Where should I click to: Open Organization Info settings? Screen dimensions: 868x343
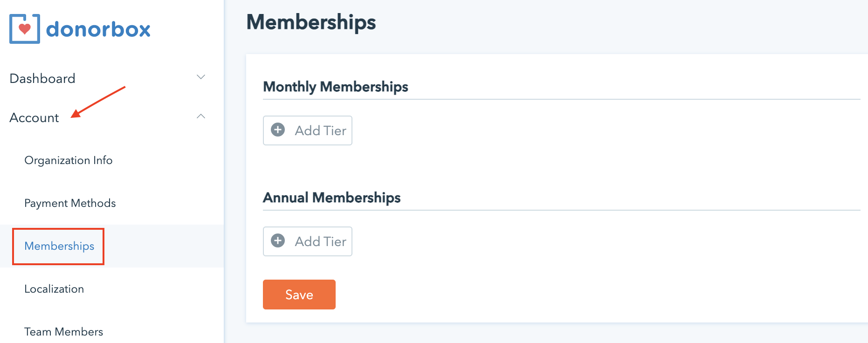[x=69, y=160]
